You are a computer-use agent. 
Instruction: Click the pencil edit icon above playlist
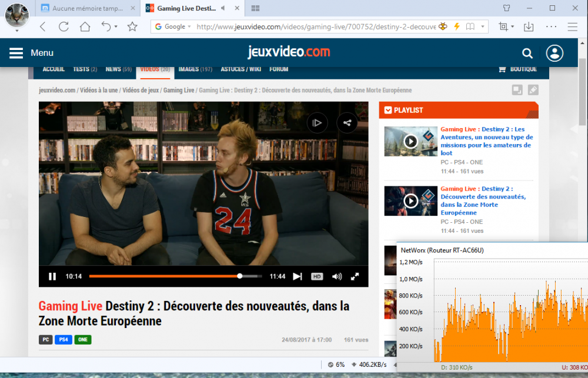[x=533, y=90]
